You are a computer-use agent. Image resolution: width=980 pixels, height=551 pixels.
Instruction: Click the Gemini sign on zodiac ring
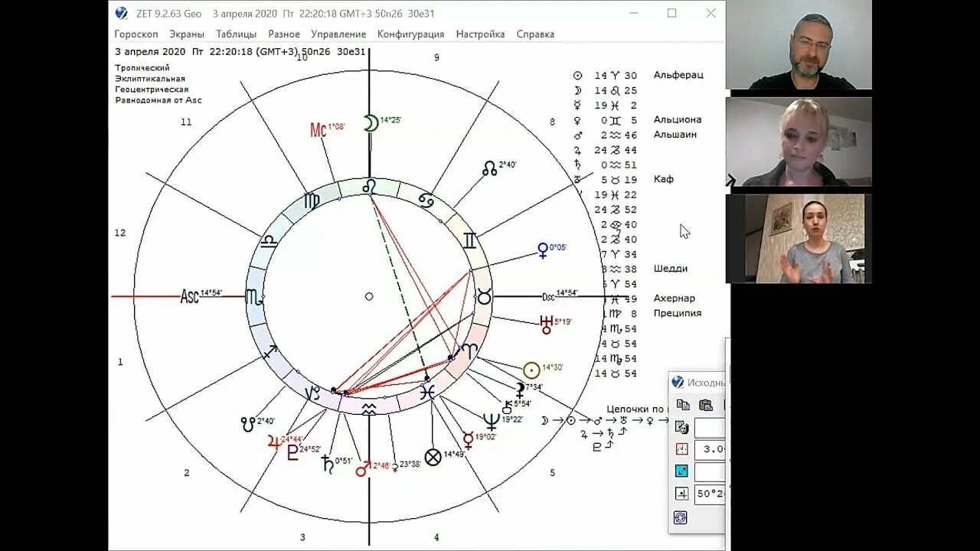[x=469, y=241]
